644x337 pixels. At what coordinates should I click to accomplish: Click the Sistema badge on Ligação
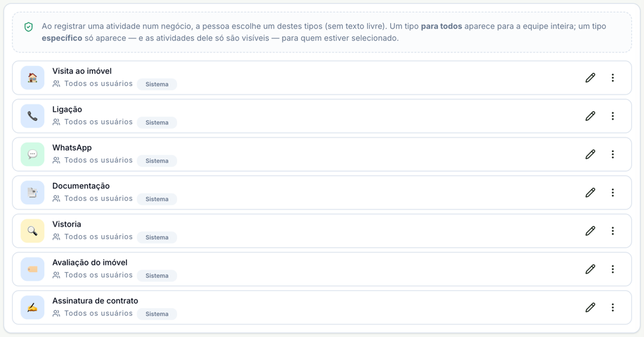pos(157,122)
